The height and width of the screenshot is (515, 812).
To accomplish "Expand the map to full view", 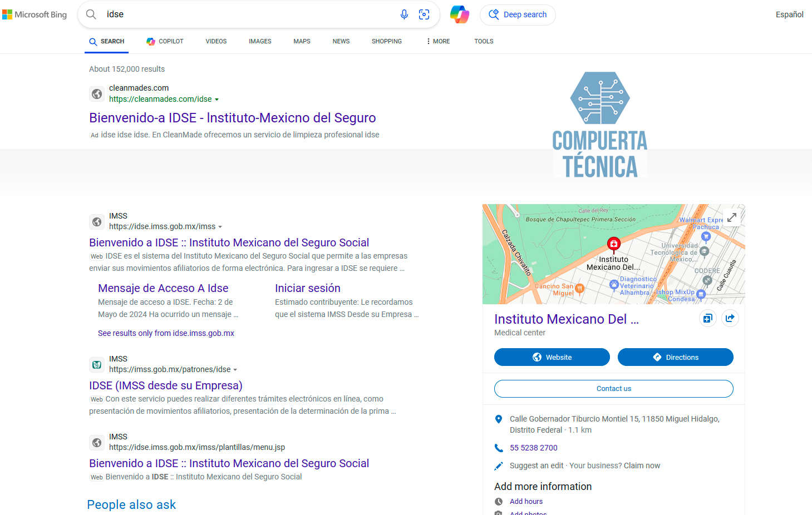I will click(732, 217).
